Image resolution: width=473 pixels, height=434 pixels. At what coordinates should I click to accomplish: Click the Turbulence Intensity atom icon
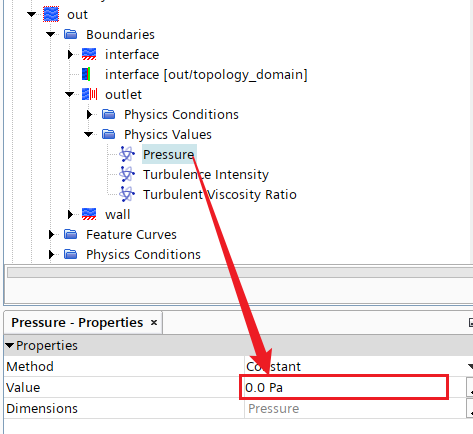click(127, 174)
